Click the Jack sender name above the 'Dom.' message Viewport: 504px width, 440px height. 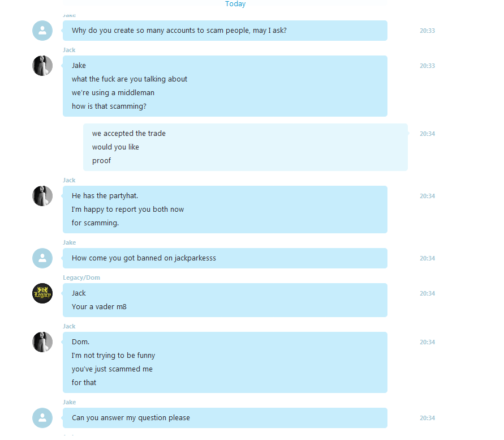point(69,326)
